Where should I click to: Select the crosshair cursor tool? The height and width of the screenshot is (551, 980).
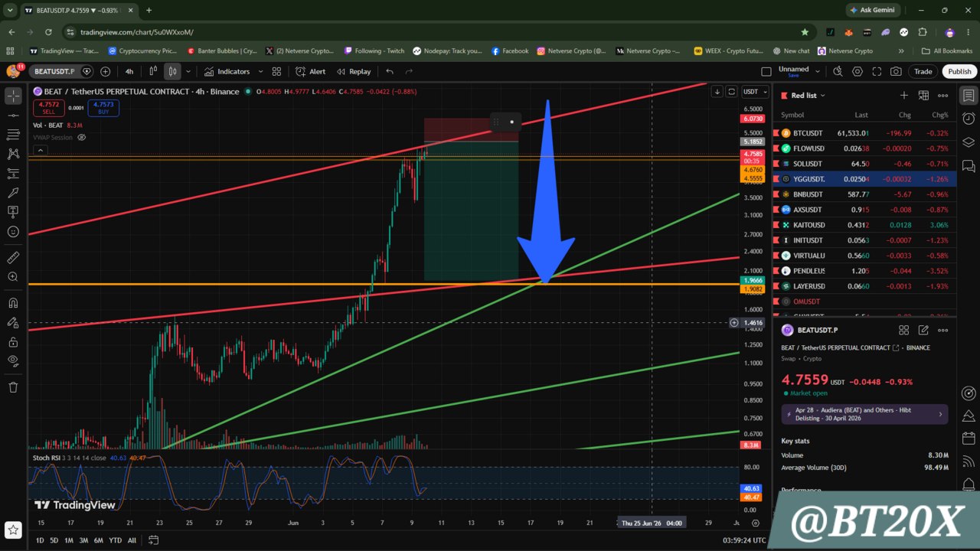[13, 96]
